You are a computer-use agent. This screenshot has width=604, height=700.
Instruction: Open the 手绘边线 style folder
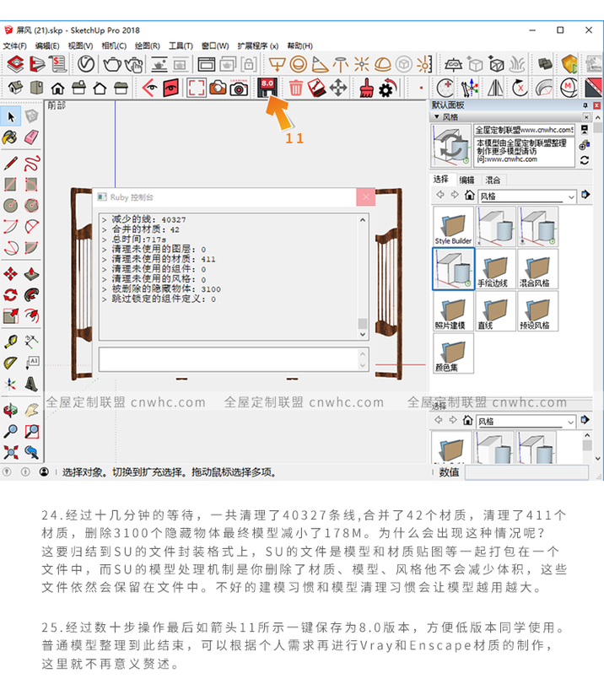tap(494, 269)
